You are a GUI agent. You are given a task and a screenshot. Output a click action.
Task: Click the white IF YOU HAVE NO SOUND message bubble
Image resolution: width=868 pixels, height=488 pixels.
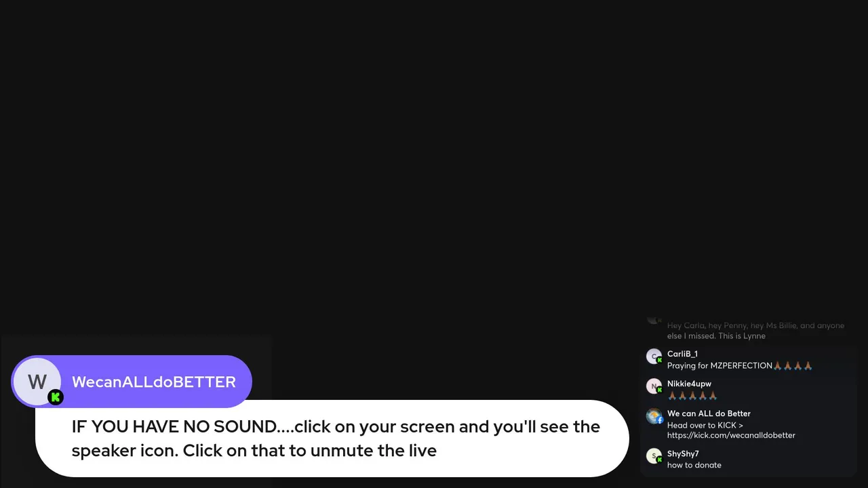pos(332,439)
